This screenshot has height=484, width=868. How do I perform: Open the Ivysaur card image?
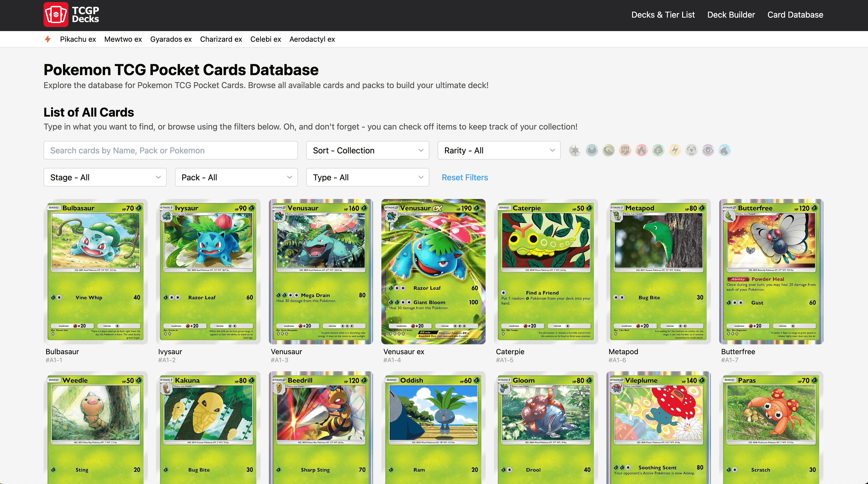208,272
